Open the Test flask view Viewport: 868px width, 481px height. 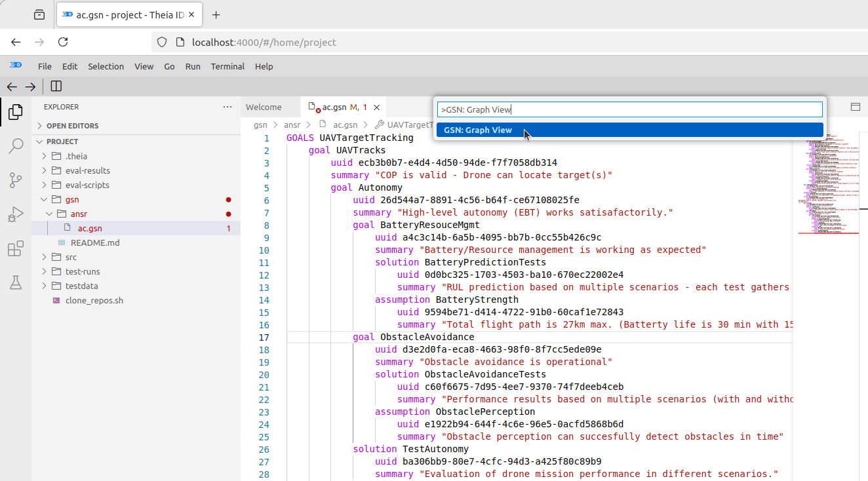coord(16,282)
